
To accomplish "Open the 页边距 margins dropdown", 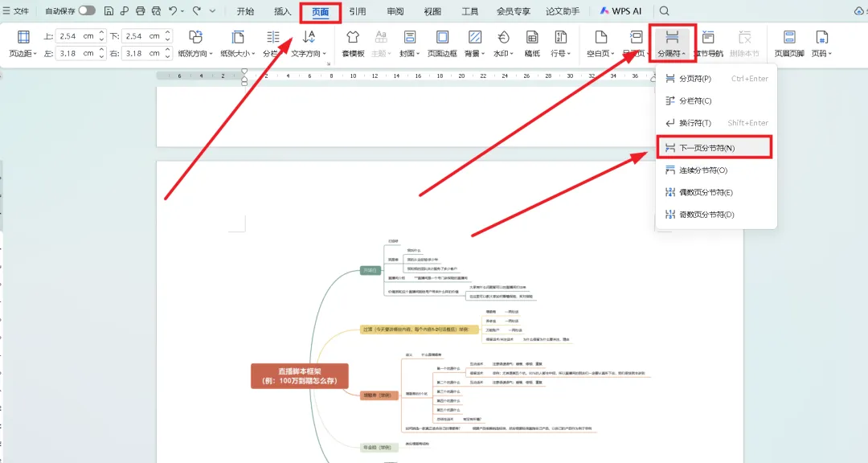I will click(x=23, y=43).
